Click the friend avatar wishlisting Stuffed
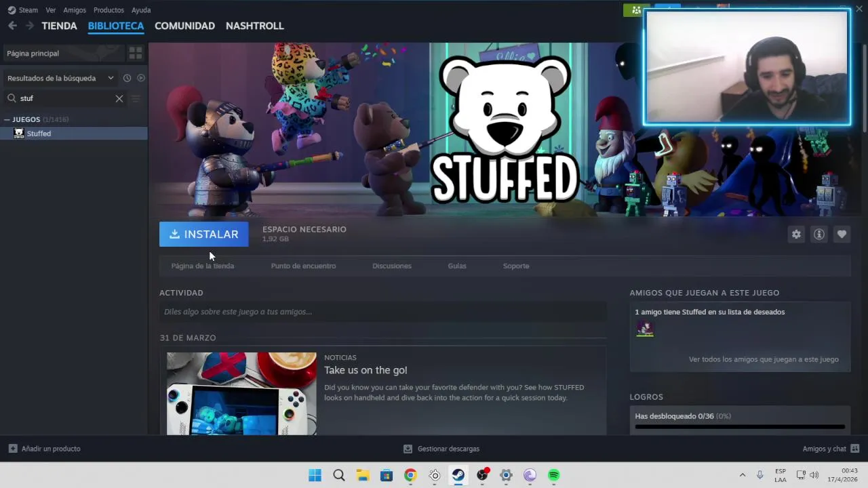 [645, 329]
